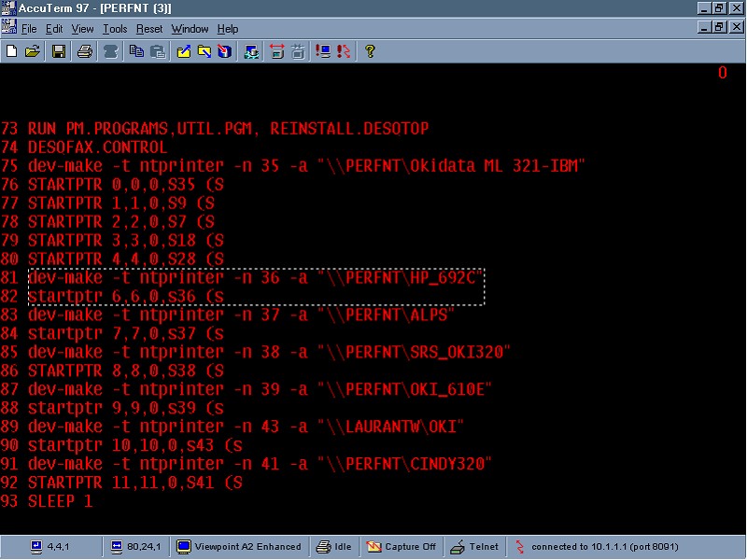Open the File menu
Viewport: 747px width, 560px height.
pyautogui.click(x=29, y=29)
